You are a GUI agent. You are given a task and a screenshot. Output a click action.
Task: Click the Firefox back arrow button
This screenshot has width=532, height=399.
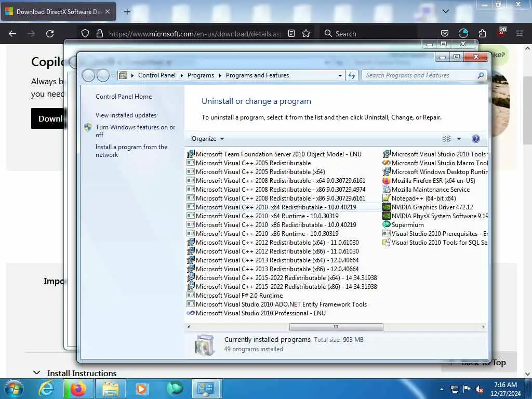[12, 34]
